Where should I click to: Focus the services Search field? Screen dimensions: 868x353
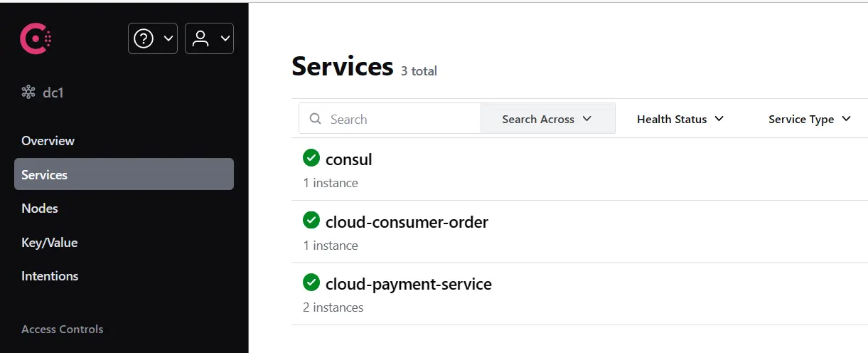402,119
